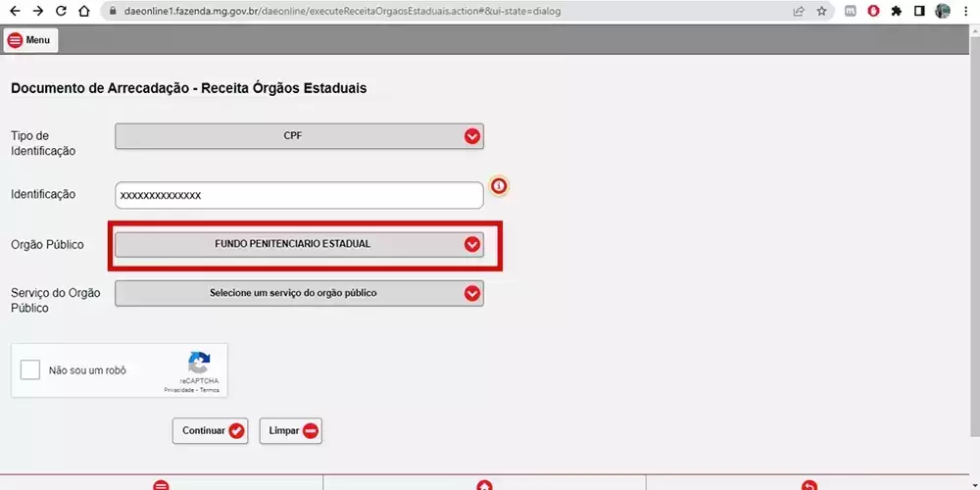
Task: Select a Serviço do Orgão Público option
Action: point(299,293)
